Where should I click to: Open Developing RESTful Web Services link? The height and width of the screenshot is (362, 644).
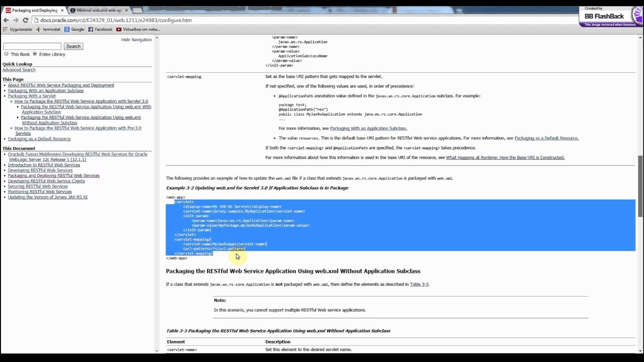pyautogui.click(x=40, y=170)
